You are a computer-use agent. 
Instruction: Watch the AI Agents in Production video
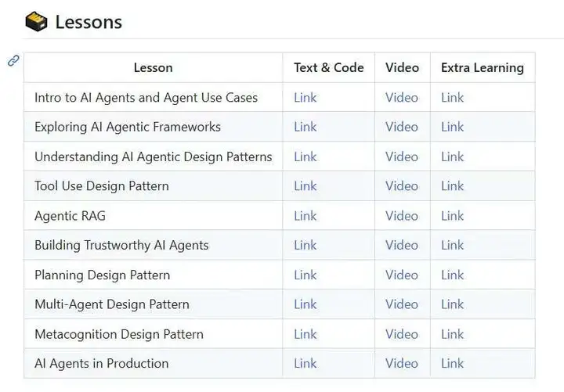402,363
